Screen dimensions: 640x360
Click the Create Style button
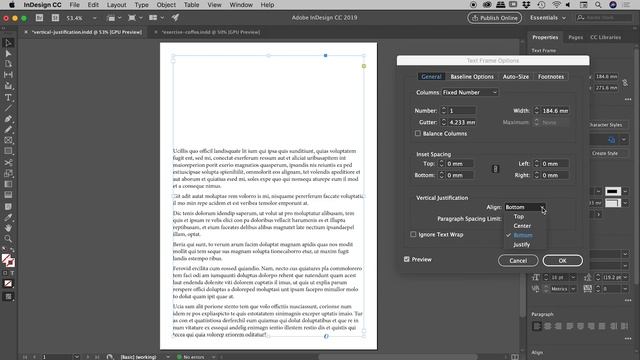click(604, 153)
